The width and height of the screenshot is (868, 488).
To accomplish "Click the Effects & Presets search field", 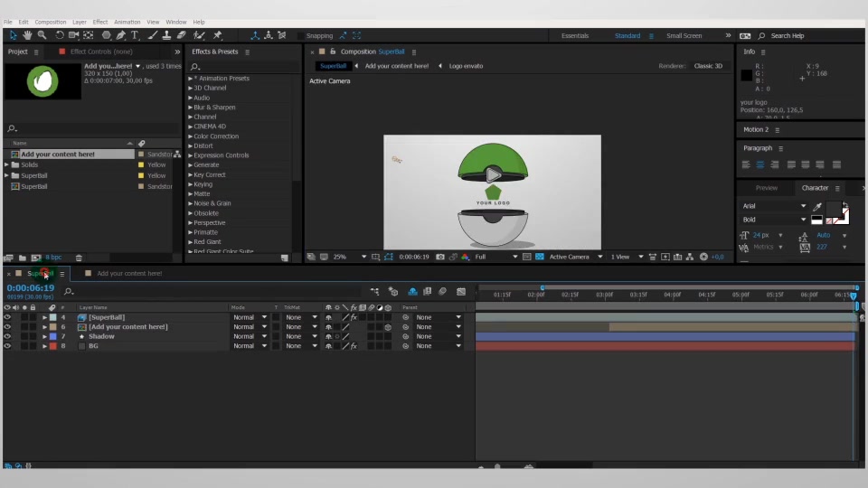I will click(x=243, y=66).
